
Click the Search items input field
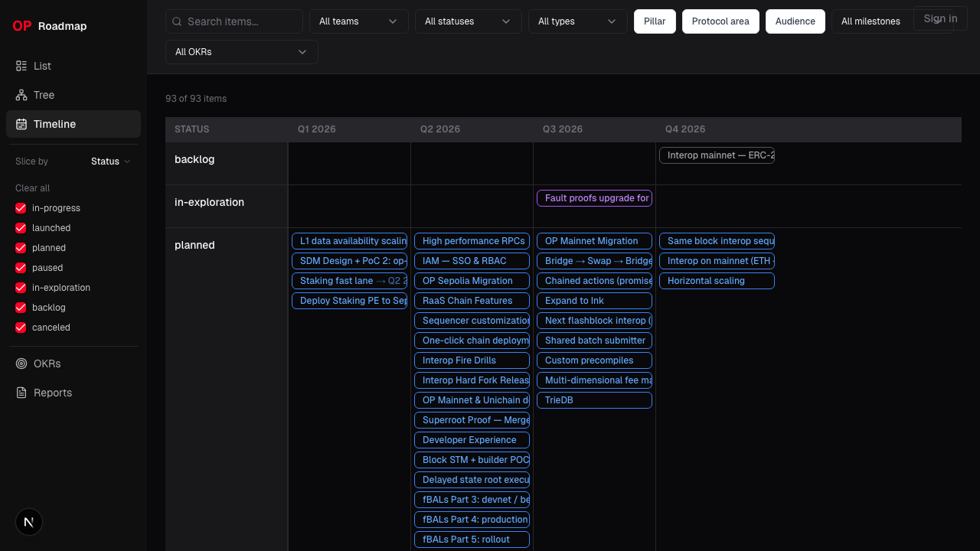pyautogui.click(x=234, y=21)
